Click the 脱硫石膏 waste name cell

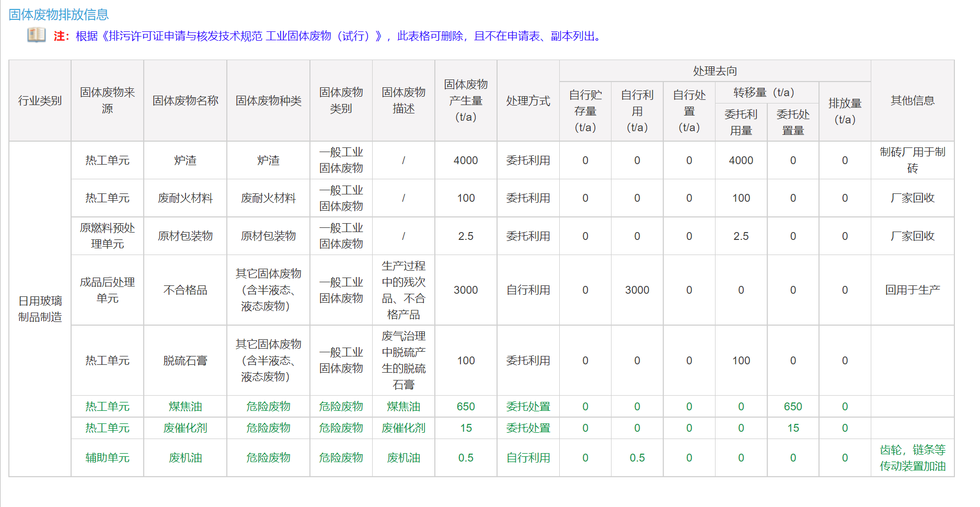coord(185,361)
